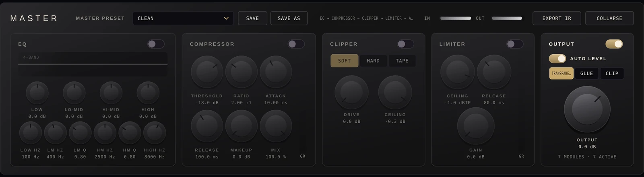Click the clipper DRIVE knob
644x177 pixels.
pos(352,92)
